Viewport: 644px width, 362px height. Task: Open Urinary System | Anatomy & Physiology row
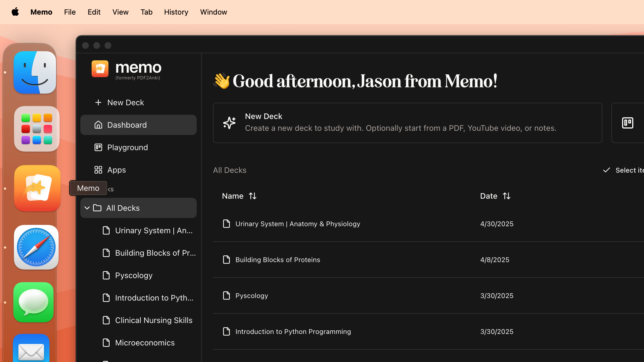(428, 224)
